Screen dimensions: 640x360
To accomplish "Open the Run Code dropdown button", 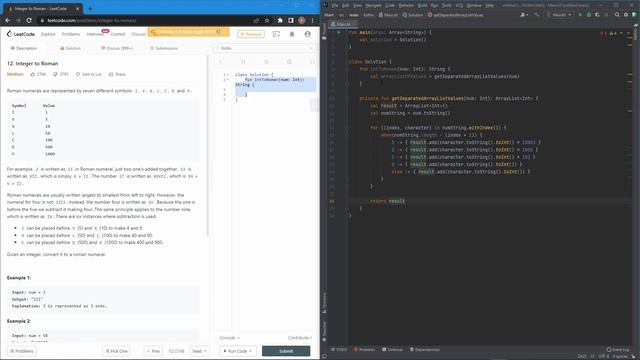I will coord(238,351).
